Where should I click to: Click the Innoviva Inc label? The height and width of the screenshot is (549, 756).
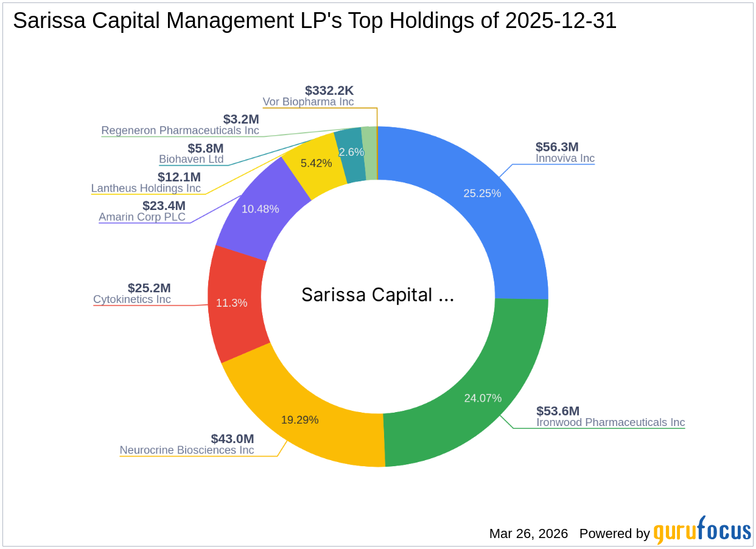click(565, 158)
